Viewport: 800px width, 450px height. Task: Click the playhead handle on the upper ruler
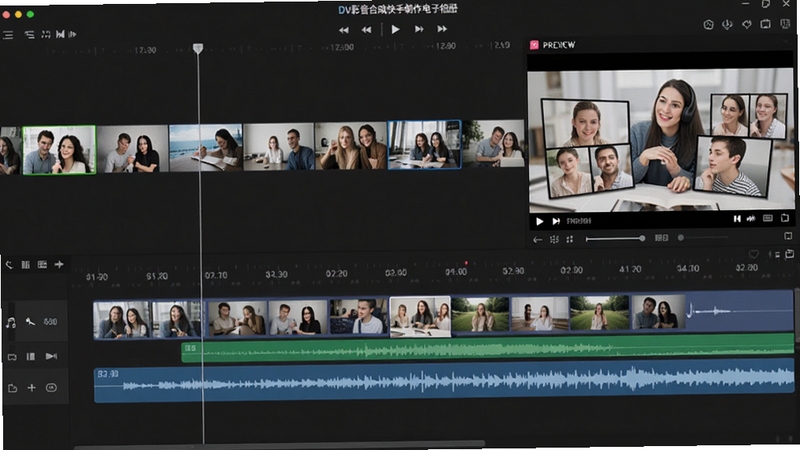pos(198,48)
